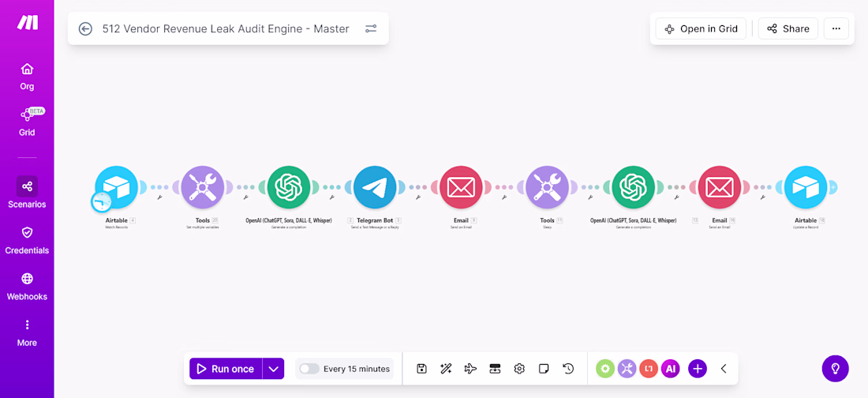Select Scenarios in the sidebar

pos(27,193)
